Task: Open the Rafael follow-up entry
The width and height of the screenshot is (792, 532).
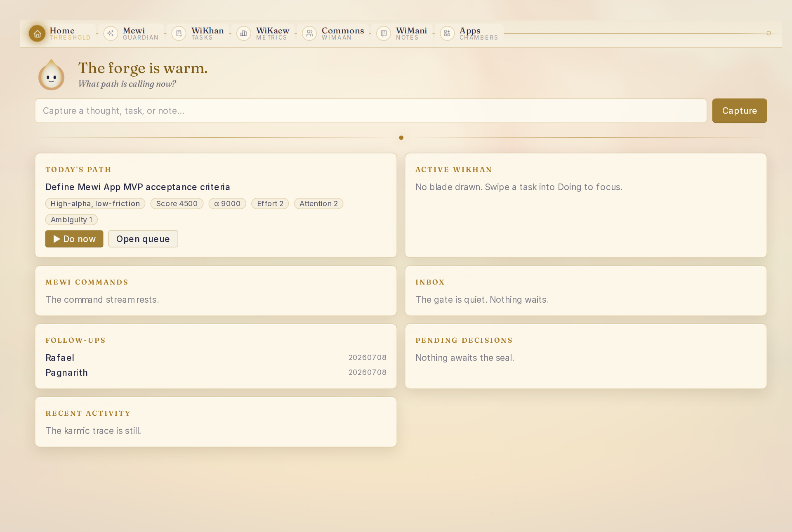Action: click(x=216, y=358)
